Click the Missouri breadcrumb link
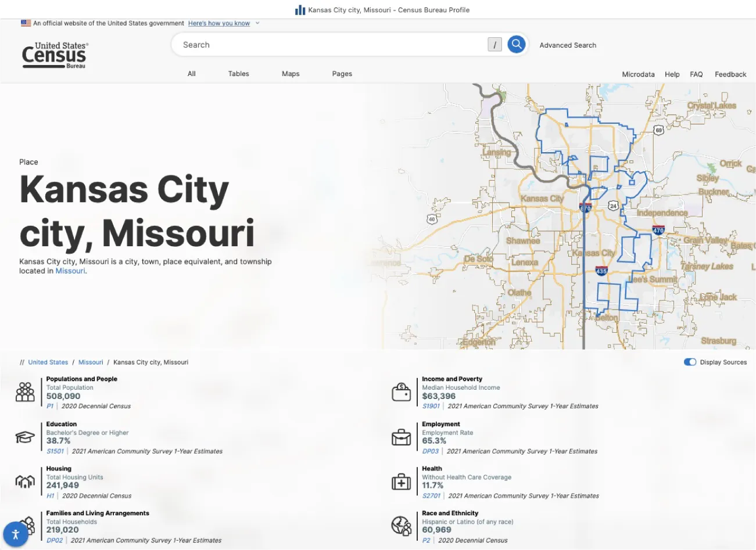Viewport: 756px width, 550px height. click(x=90, y=362)
